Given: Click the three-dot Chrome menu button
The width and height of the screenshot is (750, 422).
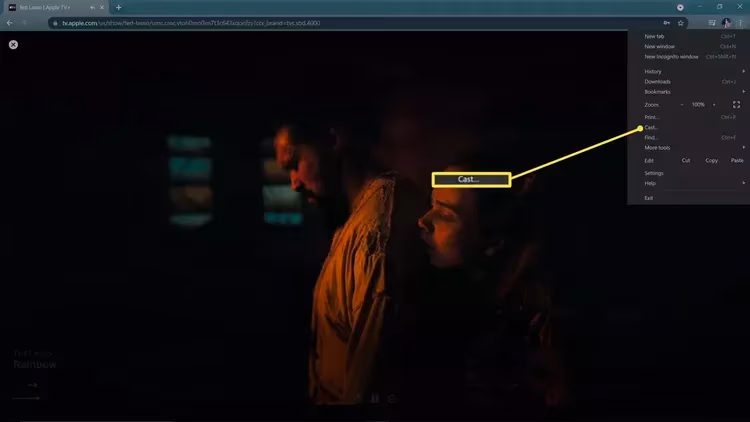Looking at the screenshot, I should click(740, 23).
